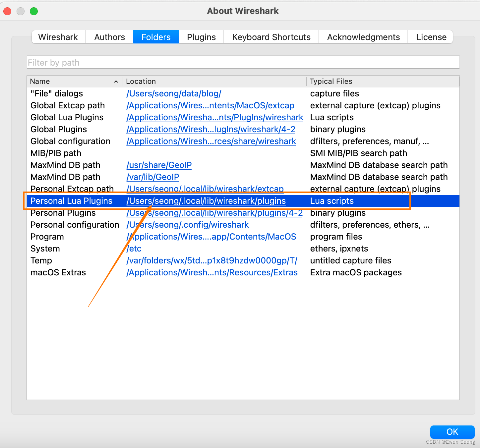Select the System row name
480x448 pixels.
pos(45,249)
